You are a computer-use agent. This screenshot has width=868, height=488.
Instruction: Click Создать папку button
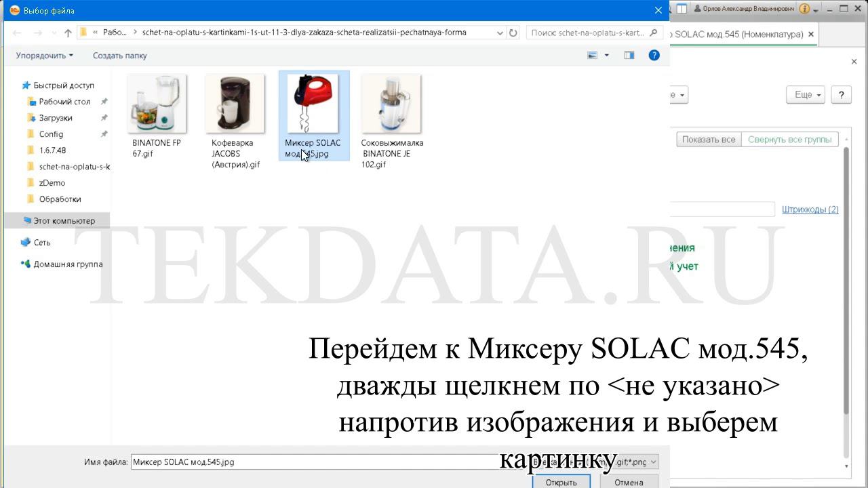[x=120, y=56]
